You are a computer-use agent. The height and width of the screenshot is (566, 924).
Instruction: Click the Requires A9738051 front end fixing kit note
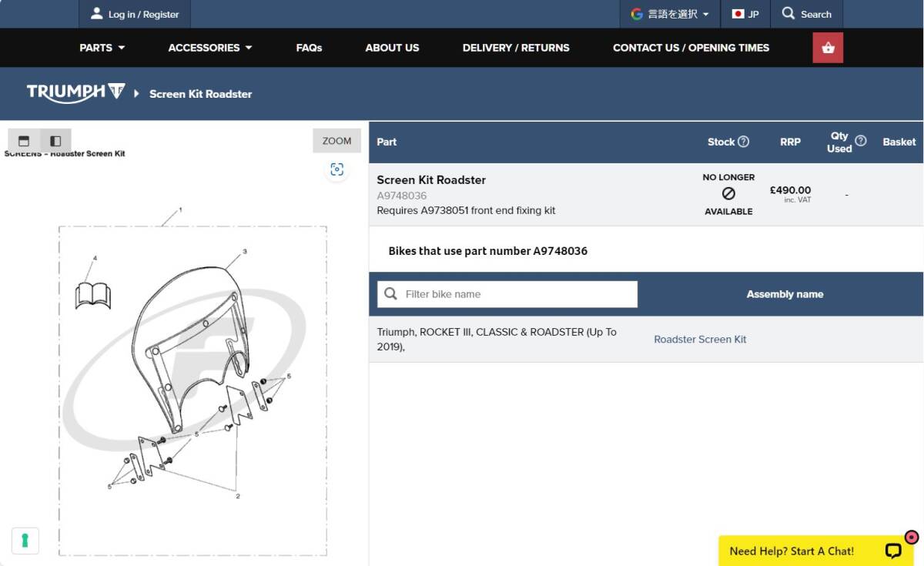pos(466,210)
